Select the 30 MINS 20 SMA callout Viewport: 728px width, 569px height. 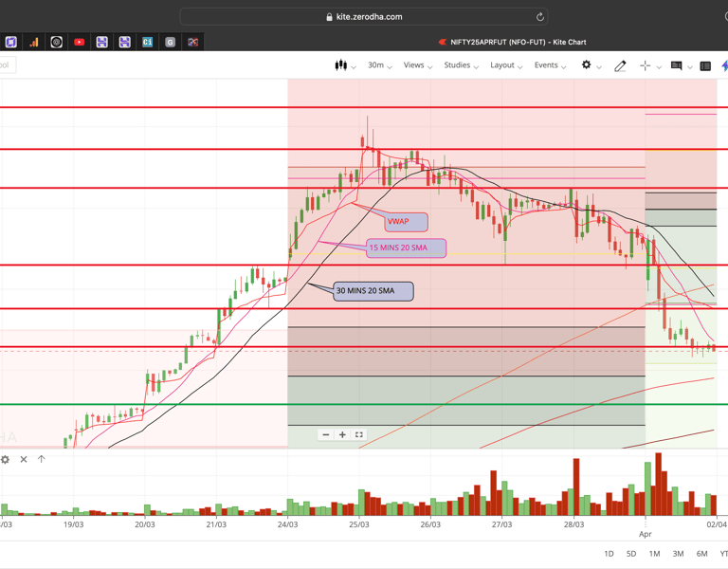[x=373, y=291]
